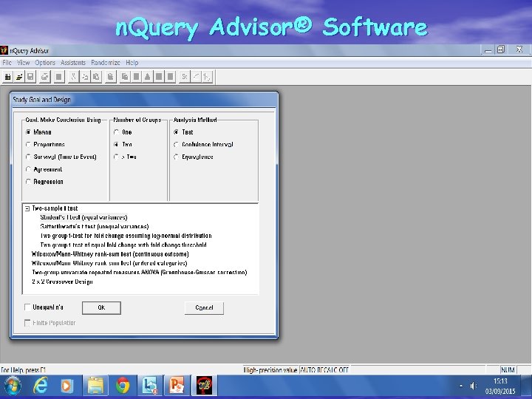Select t-test for fold change log-normal distribution

126,236
